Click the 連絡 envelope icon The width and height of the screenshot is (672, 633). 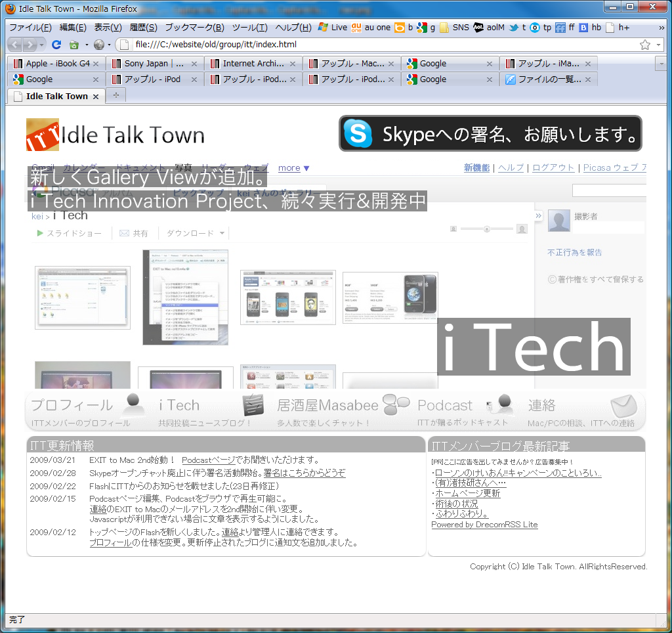(x=623, y=406)
